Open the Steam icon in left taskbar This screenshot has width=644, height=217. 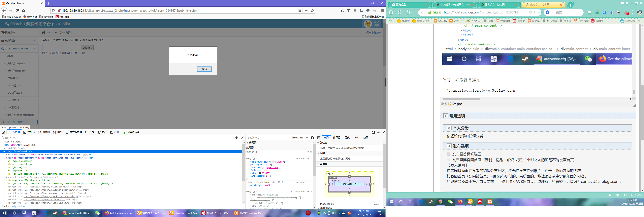55,213
